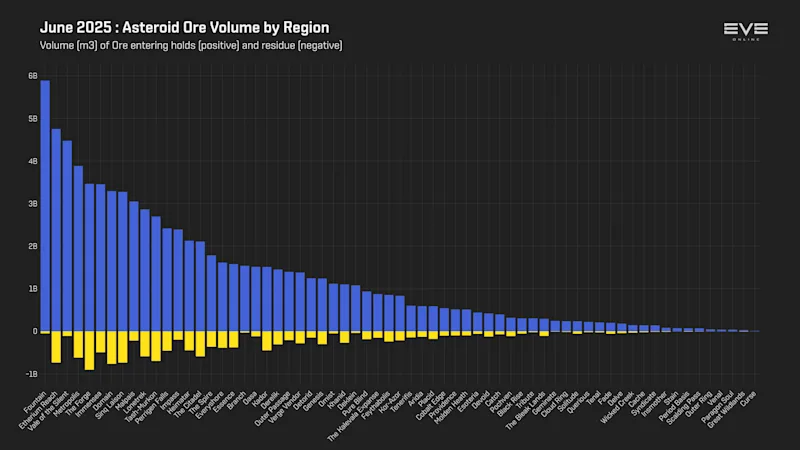Click the "Perrigen Falls" region label
Image resolution: width=800 pixels, height=450 pixels.
pos(152,408)
